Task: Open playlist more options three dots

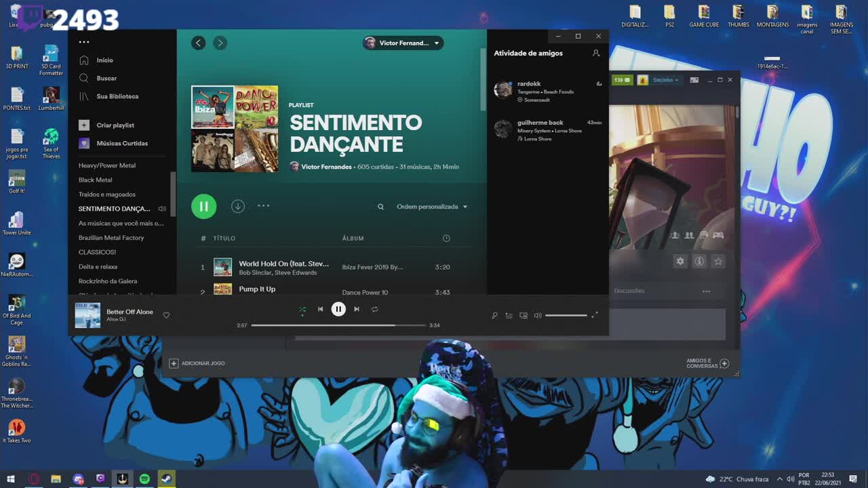Action: (x=264, y=205)
